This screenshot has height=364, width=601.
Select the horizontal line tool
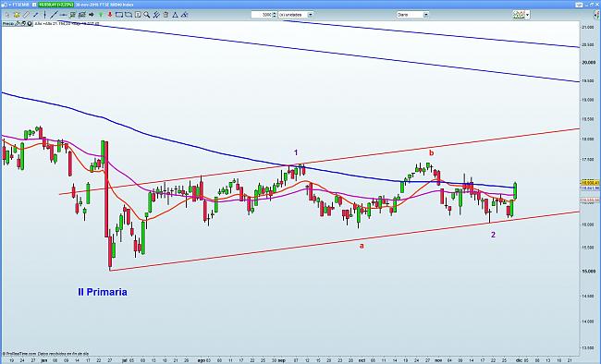click(x=64, y=15)
